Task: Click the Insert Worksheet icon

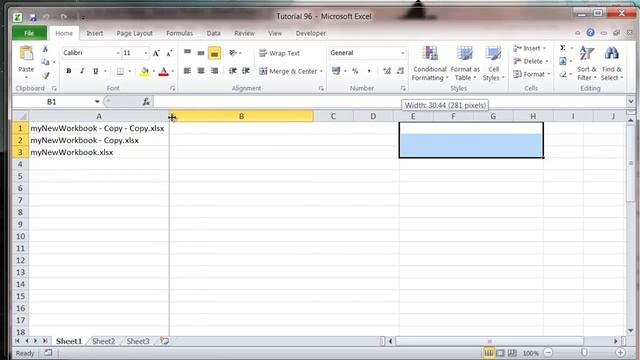Action: point(164,340)
